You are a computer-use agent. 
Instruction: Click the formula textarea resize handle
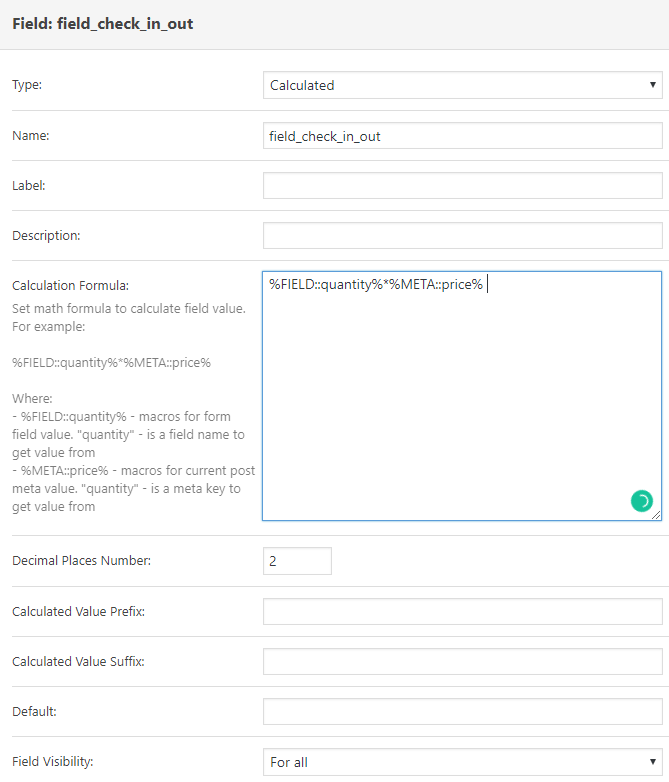click(657, 516)
